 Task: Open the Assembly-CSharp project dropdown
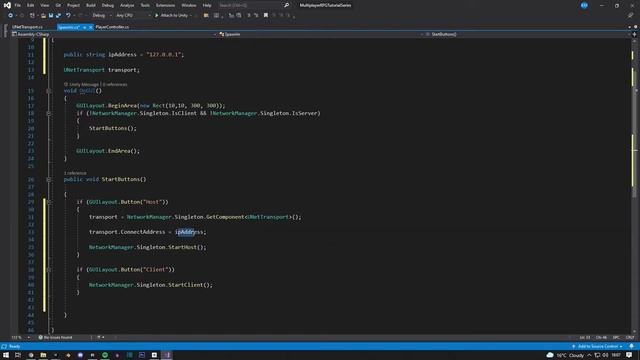(114, 34)
